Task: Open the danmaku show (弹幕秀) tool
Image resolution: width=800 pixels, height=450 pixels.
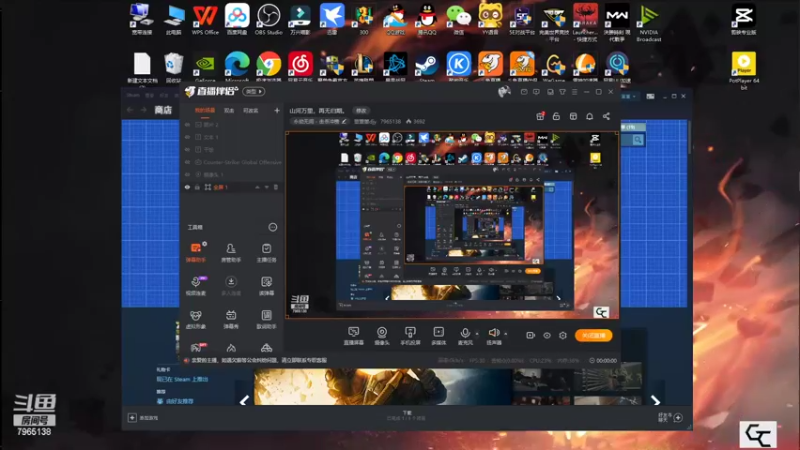Action: (231, 319)
